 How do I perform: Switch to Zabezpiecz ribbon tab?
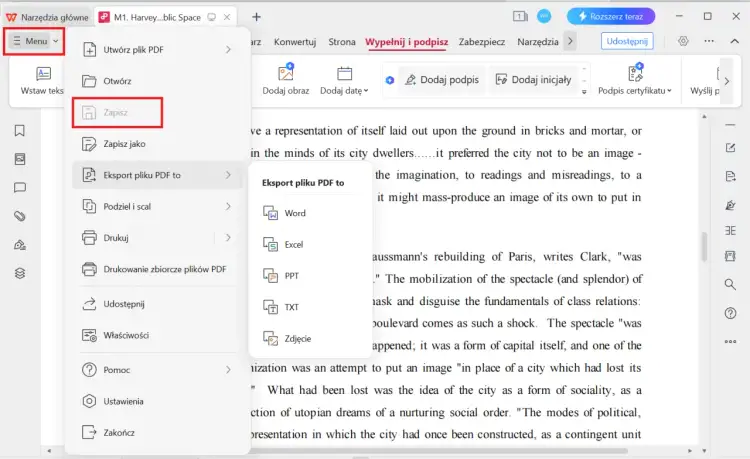482,42
